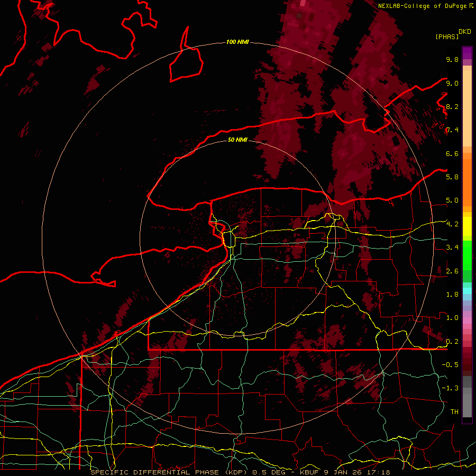This screenshot has height=476, width=476.
Task: Click the 100 NMI range ring label
Action: [x=237, y=42]
